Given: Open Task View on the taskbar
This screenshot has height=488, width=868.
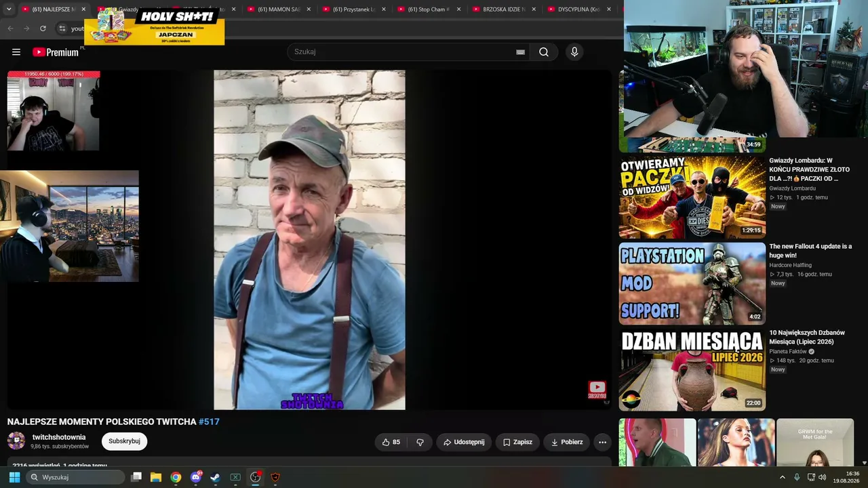Looking at the screenshot, I should pos(136,477).
